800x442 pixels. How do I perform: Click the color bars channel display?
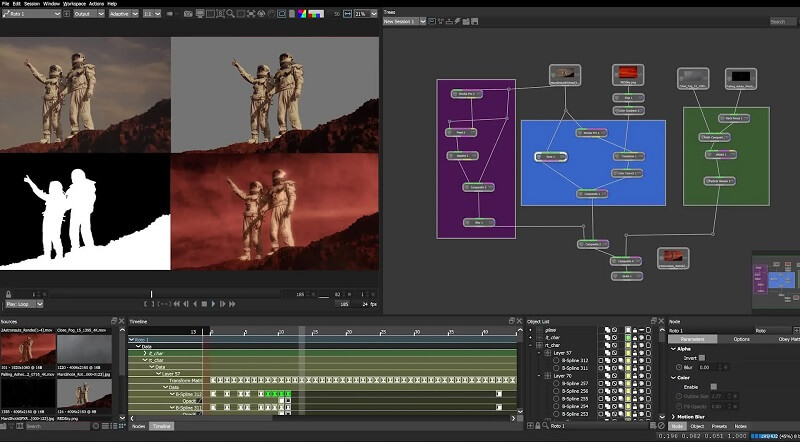tap(316, 14)
